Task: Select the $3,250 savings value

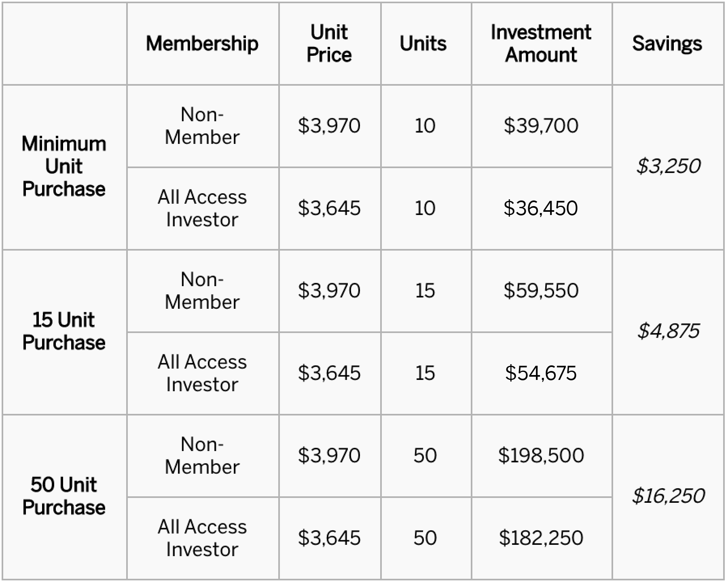Action: (668, 166)
